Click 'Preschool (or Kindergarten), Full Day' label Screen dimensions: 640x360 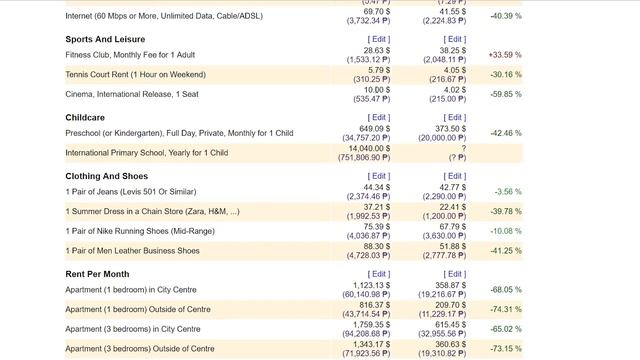tap(179, 133)
